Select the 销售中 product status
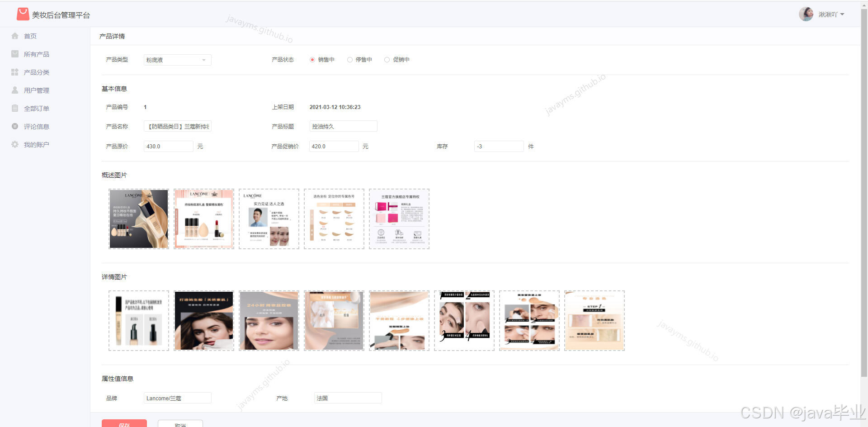This screenshot has width=868, height=427. 312,60
